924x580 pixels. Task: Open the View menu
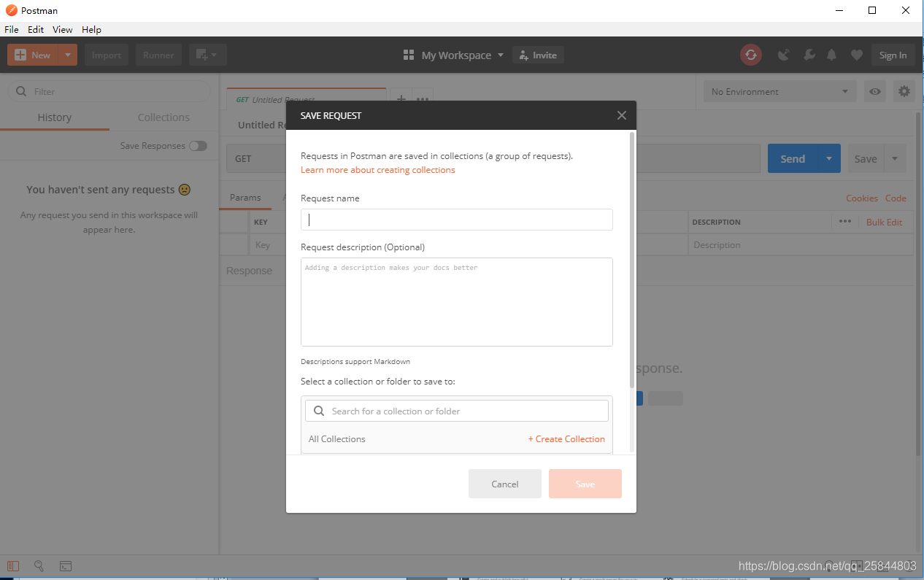click(x=63, y=30)
